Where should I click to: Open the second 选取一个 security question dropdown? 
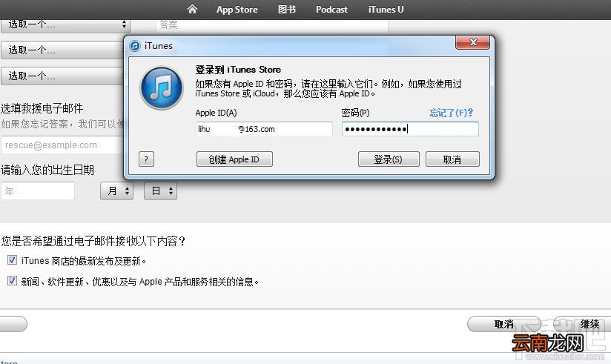click(x=63, y=50)
